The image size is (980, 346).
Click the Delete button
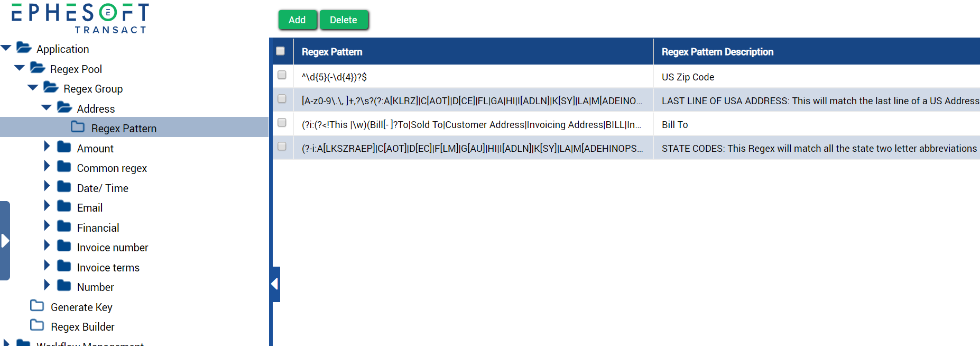point(344,20)
